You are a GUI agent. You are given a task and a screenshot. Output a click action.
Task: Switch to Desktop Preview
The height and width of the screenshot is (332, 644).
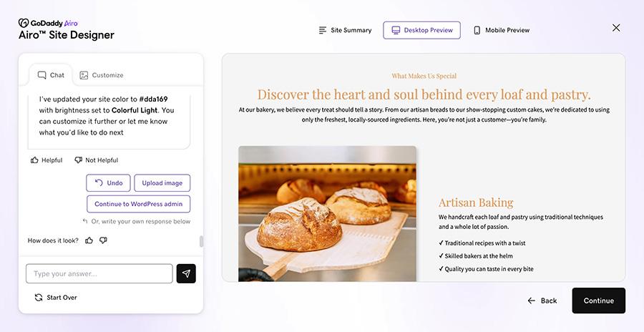421,30
